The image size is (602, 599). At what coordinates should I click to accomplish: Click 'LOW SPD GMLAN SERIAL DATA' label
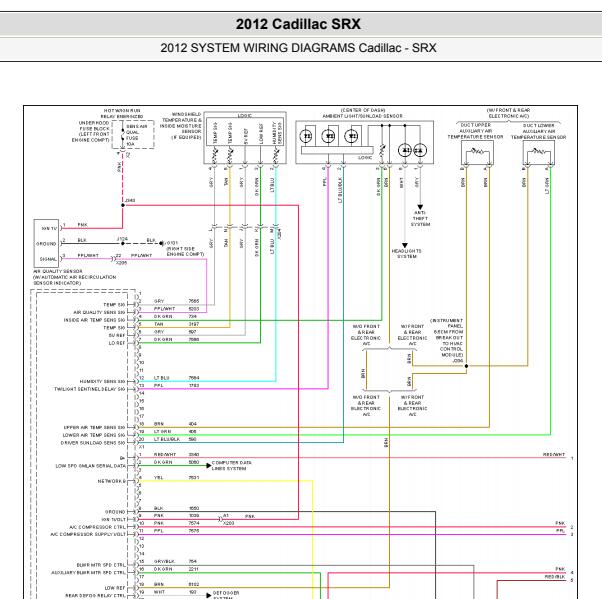pos(91,466)
